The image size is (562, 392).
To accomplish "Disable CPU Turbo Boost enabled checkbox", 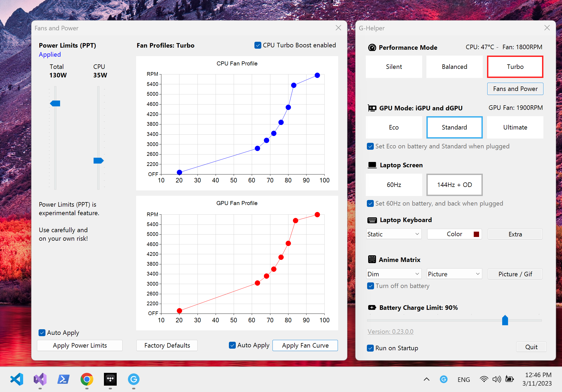I will [x=258, y=45].
